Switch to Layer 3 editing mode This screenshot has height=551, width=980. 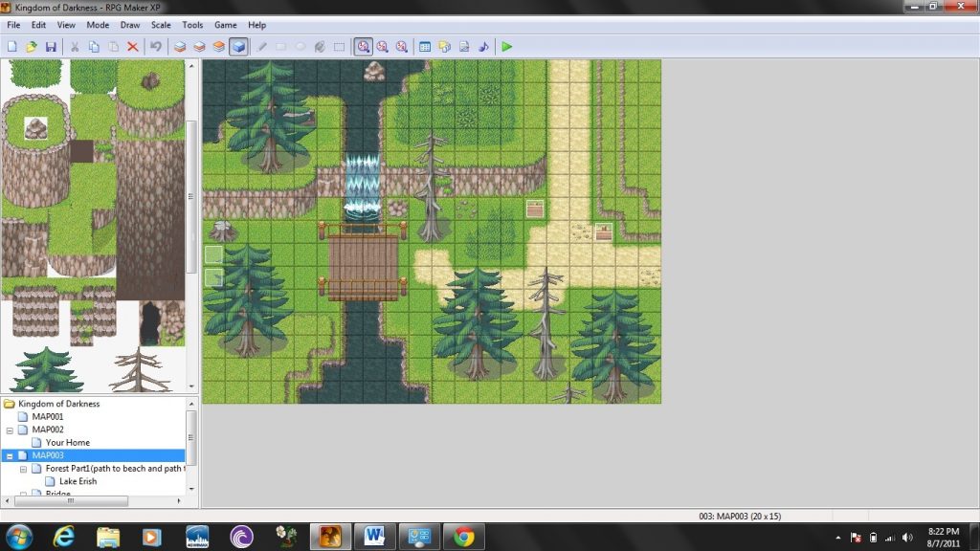coord(219,47)
